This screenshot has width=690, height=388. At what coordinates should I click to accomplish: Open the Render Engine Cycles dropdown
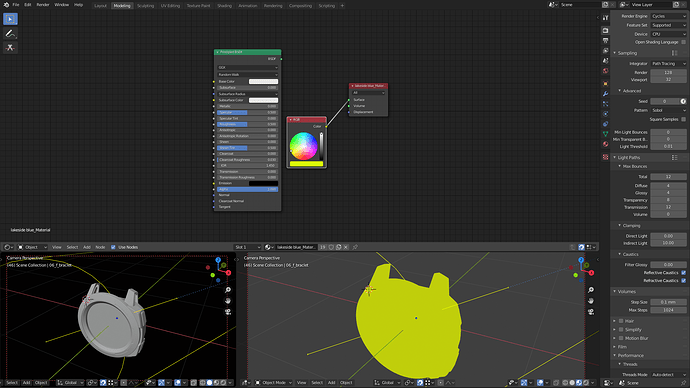click(668, 16)
